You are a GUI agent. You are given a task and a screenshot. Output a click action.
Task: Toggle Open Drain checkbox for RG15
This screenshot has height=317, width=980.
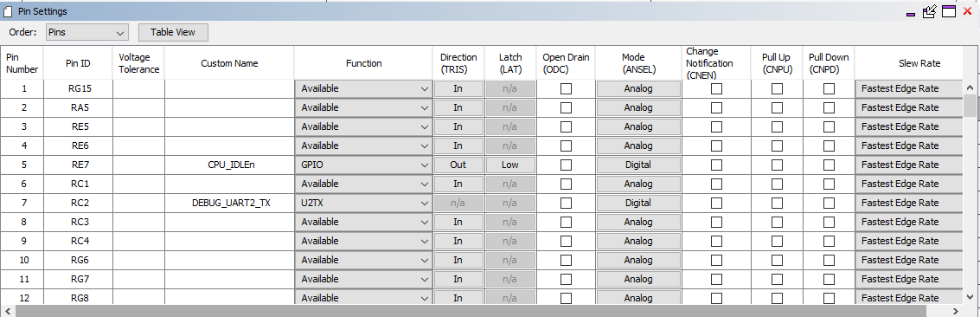pyautogui.click(x=566, y=89)
